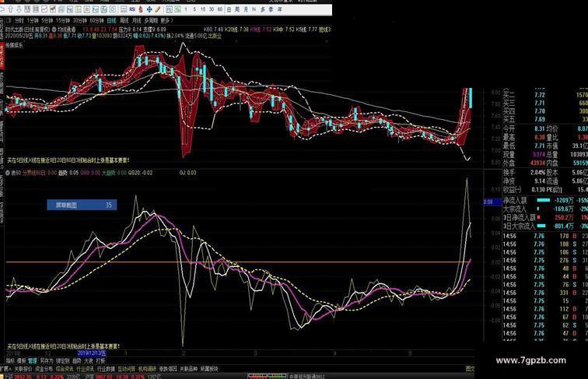Select the 大浪 indicator tab
This screenshot has width=588, height=379.
[89, 361]
